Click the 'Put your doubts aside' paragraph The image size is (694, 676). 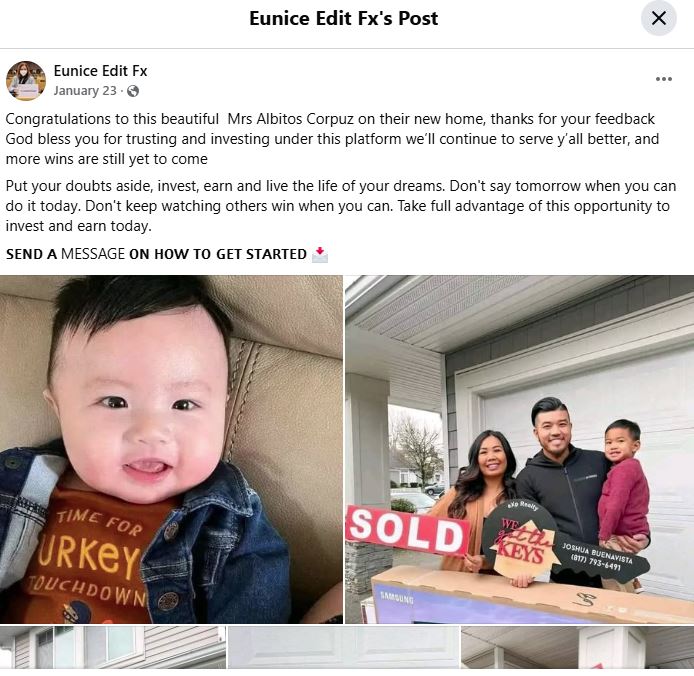[341, 206]
